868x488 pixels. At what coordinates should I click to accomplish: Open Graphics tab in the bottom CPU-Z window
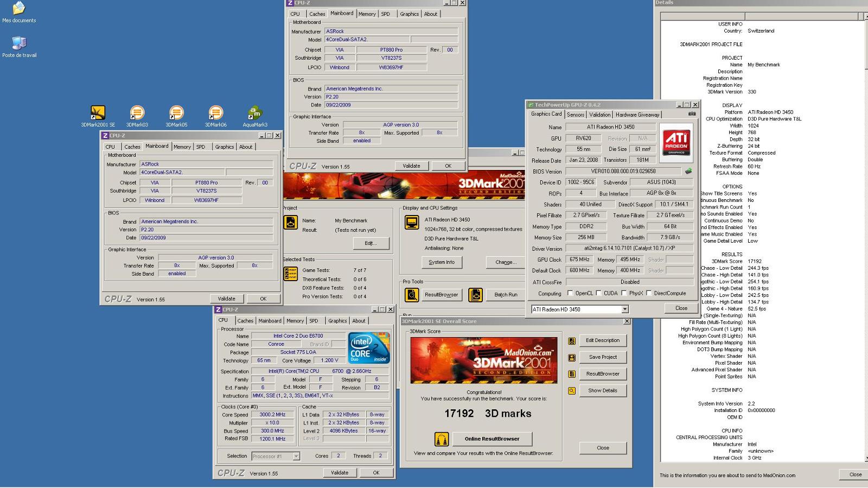click(x=337, y=321)
